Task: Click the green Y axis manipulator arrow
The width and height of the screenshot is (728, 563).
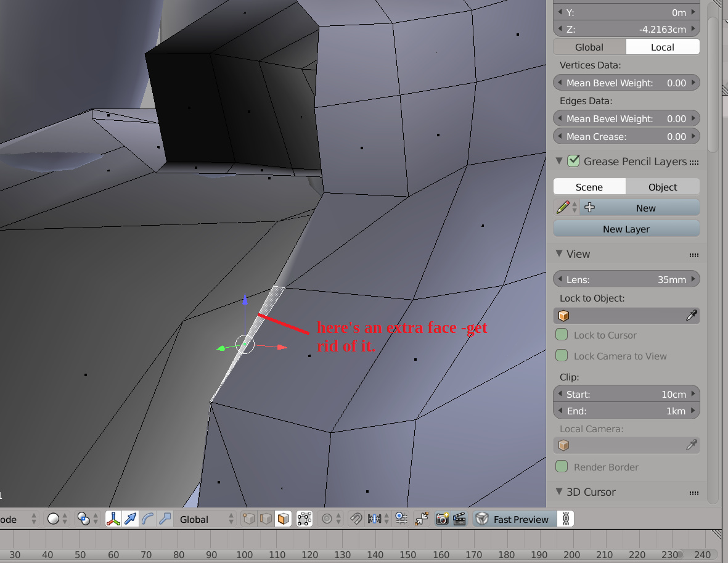Action: (221, 348)
